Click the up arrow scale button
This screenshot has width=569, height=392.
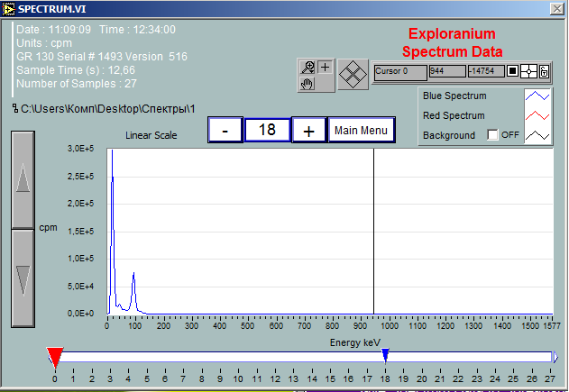pos(23,178)
